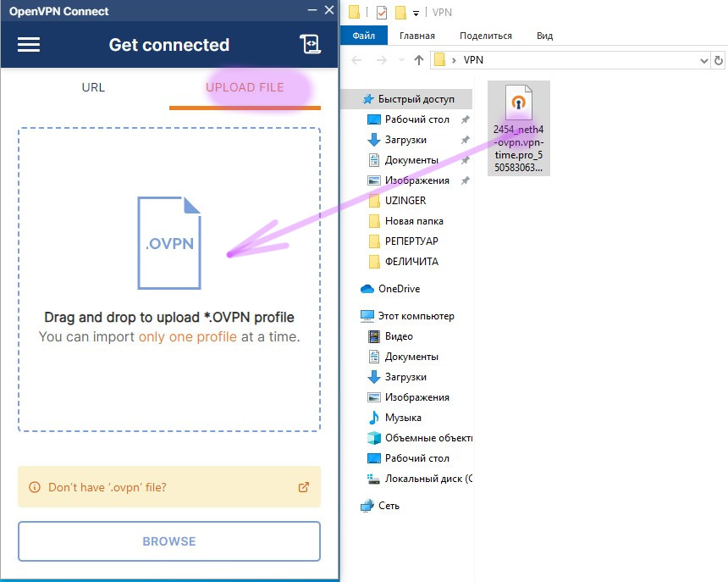Open the Вид ribbon tab
The image size is (728, 582).
pos(544,36)
